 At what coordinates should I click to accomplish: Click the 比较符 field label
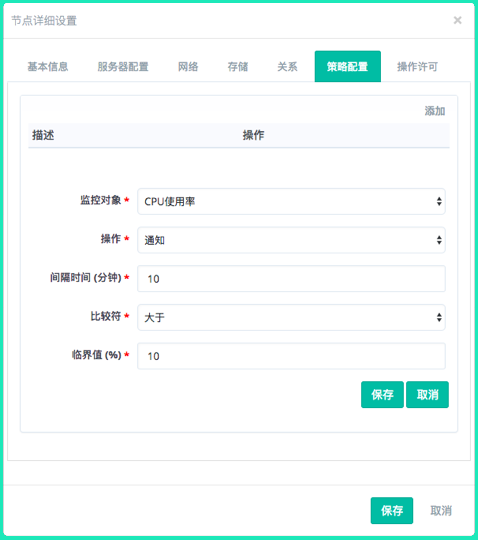tap(106, 316)
